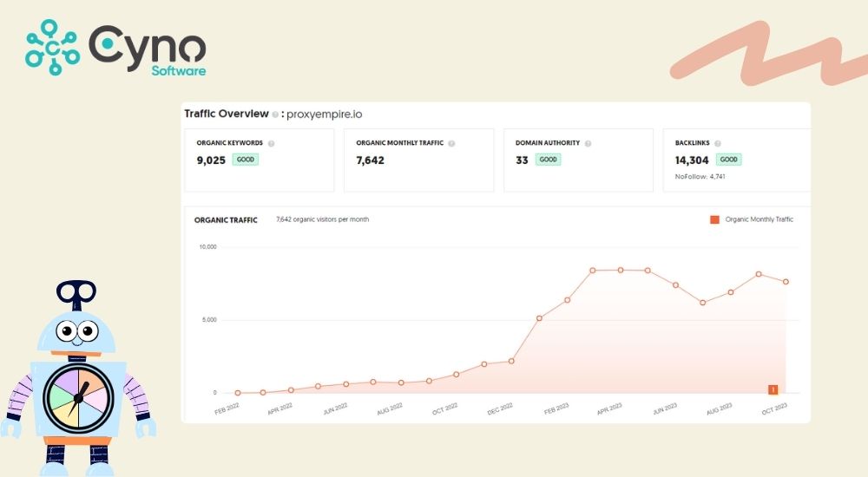Open the Organic Monthly Traffic help icon

451,143
